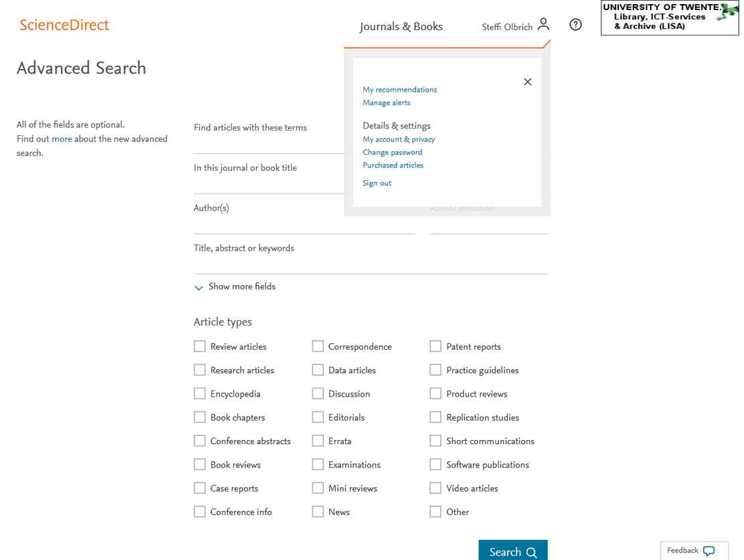
Task: Expand Show more fields
Action: pyautogui.click(x=235, y=287)
